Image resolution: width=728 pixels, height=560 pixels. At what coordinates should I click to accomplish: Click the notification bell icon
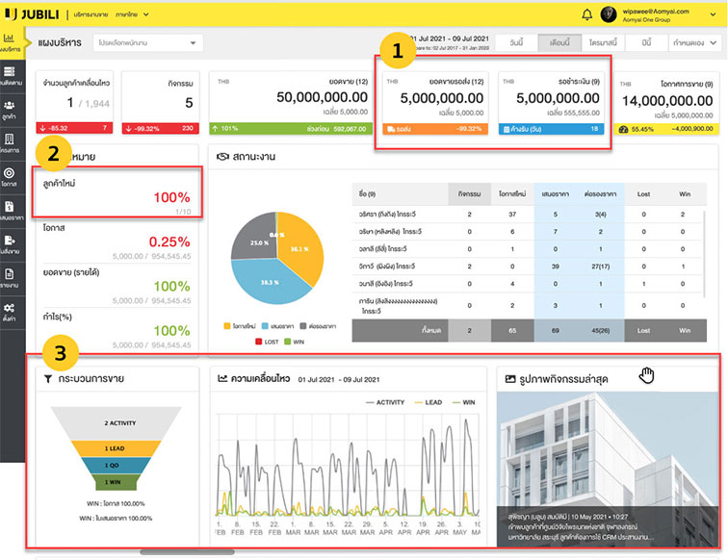point(587,14)
